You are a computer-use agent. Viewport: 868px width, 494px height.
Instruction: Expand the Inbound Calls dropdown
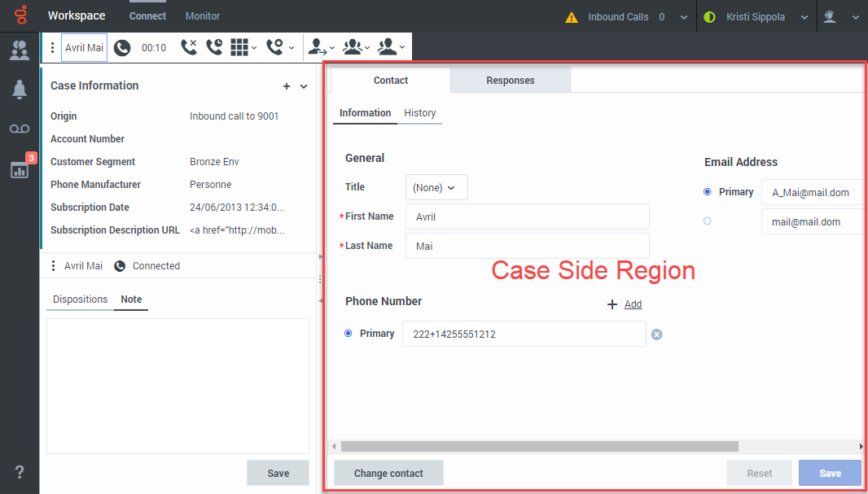[x=682, y=17]
